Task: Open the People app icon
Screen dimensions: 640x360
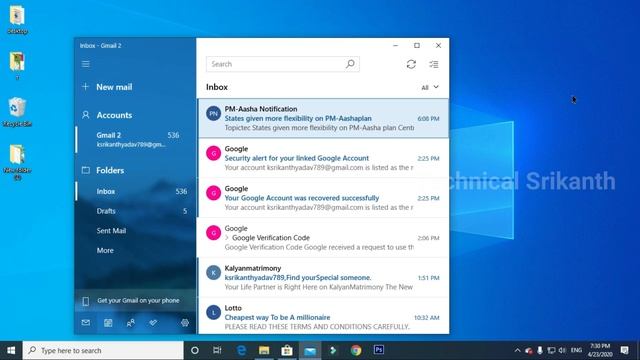Action: [131, 323]
